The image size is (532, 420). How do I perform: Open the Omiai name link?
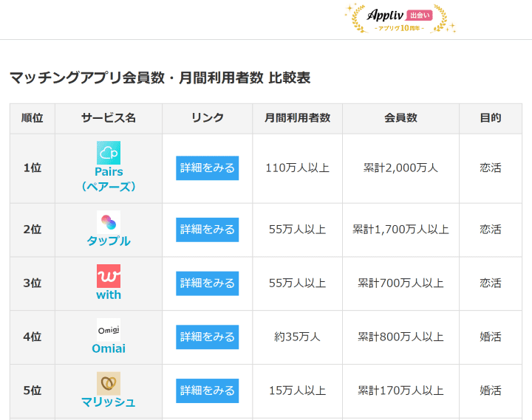pyautogui.click(x=109, y=348)
